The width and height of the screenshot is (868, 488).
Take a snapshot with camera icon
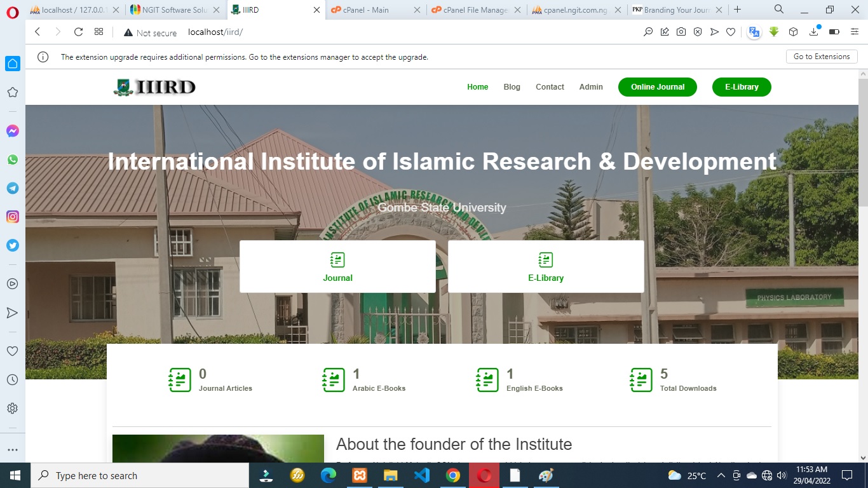click(x=681, y=32)
